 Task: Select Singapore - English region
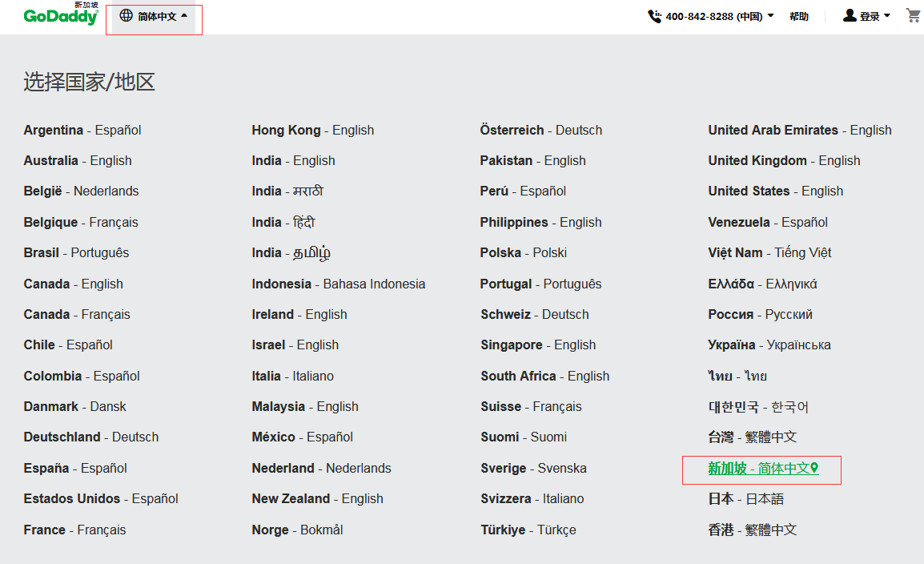click(x=538, y=344)
